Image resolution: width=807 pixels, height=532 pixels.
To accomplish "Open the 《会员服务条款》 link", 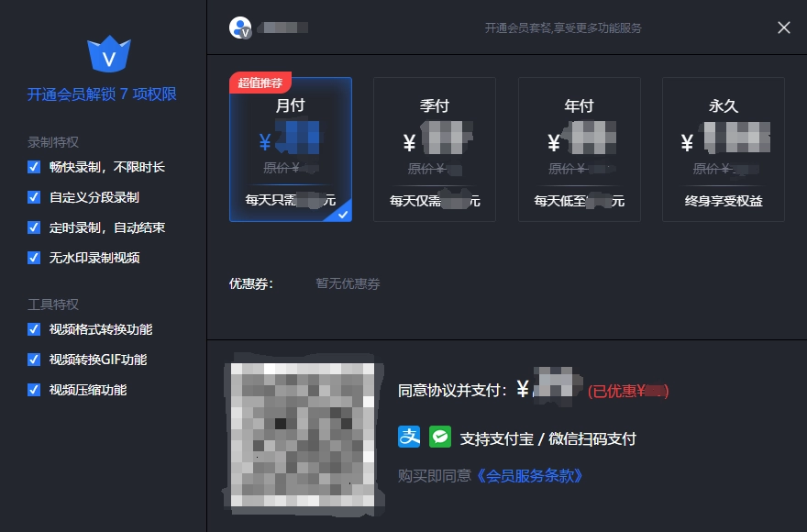I will click(x=530, y=475).
